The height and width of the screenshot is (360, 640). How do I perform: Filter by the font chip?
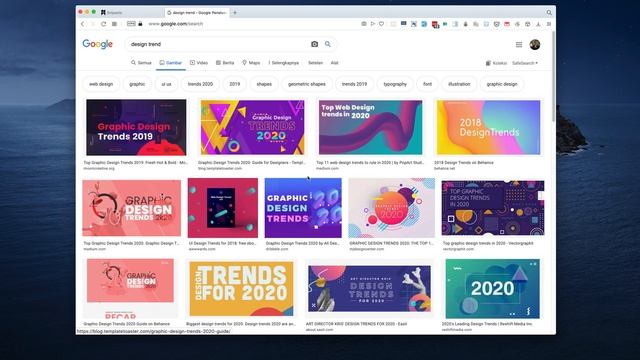427,84
